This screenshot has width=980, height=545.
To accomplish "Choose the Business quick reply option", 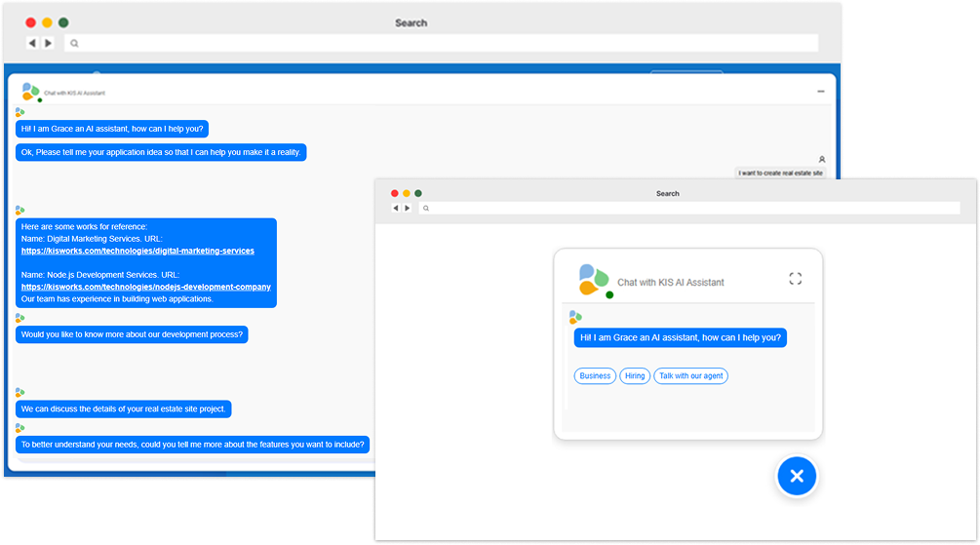I will click(595, 375).
